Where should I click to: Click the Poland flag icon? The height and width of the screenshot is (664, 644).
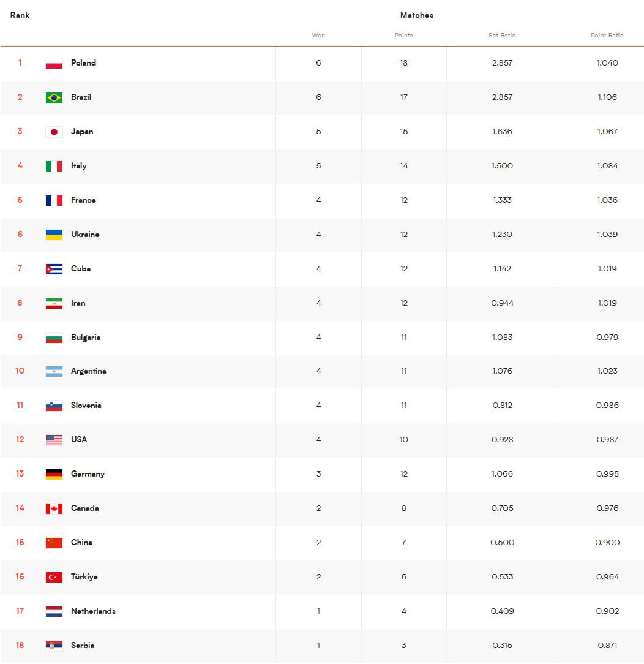54,63
